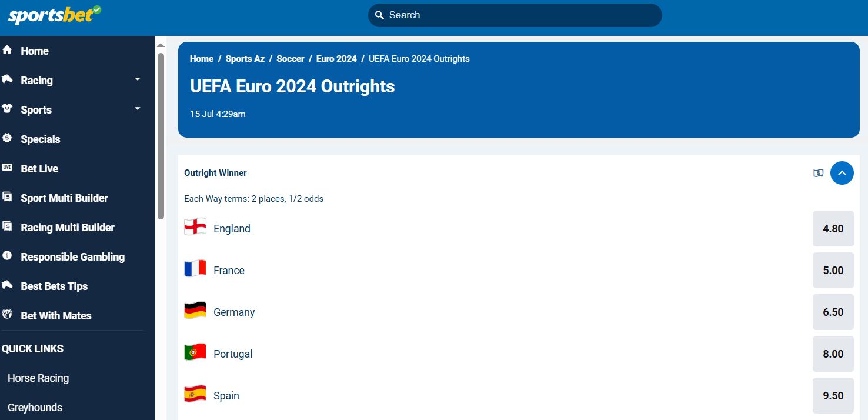Viewport: 868px width, 420px height.
Task: Click the Bet Live icon
Action: (x=7, y=168)
